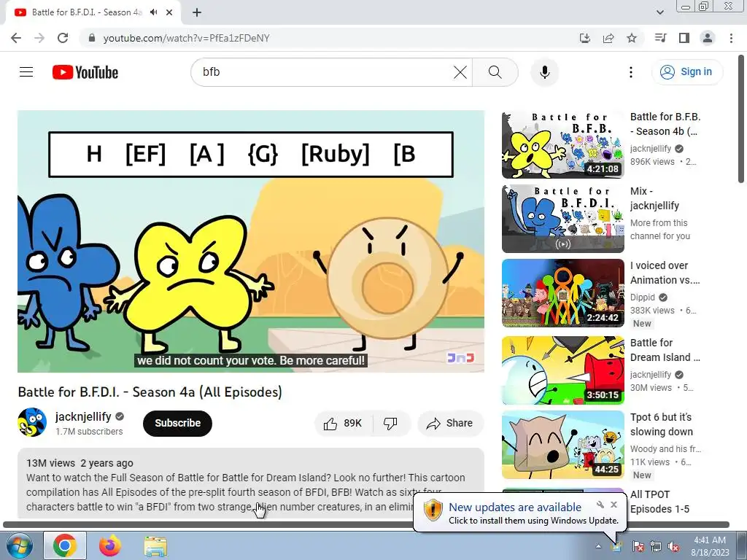Click the page vertical scrollbar

pos(741,119)
